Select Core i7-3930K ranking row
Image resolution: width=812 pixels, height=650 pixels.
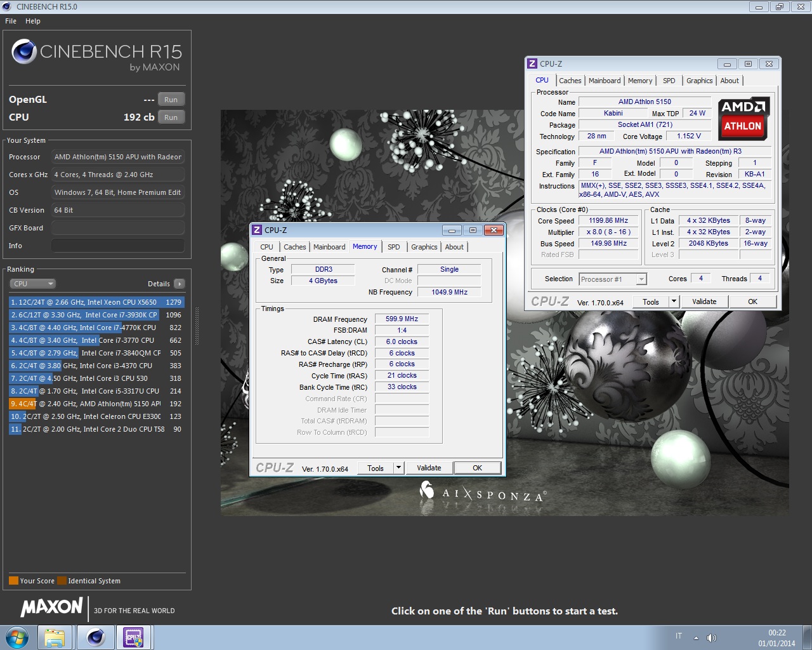[x=96, y=315]
